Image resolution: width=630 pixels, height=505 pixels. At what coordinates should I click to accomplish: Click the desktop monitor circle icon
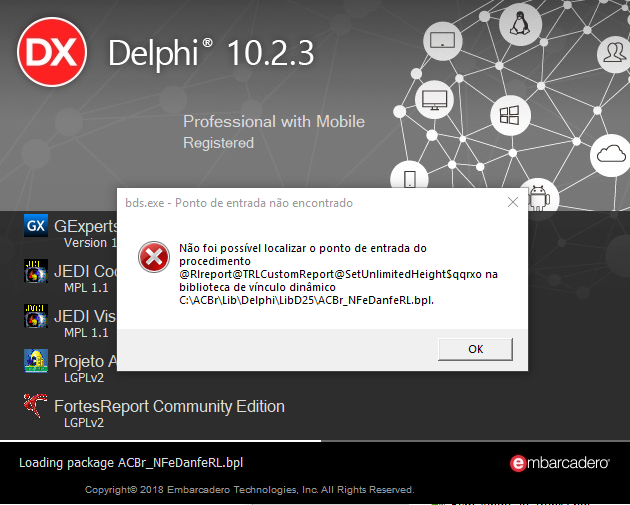tap(434, 99)
